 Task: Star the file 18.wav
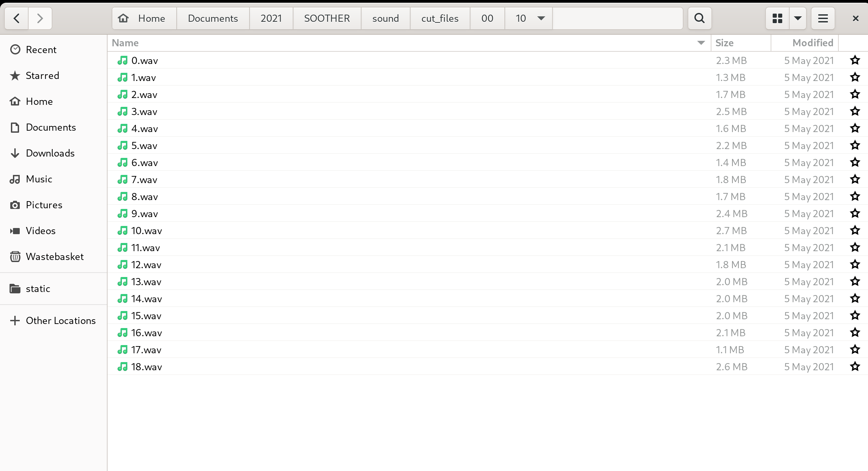(x=854, y=367)
